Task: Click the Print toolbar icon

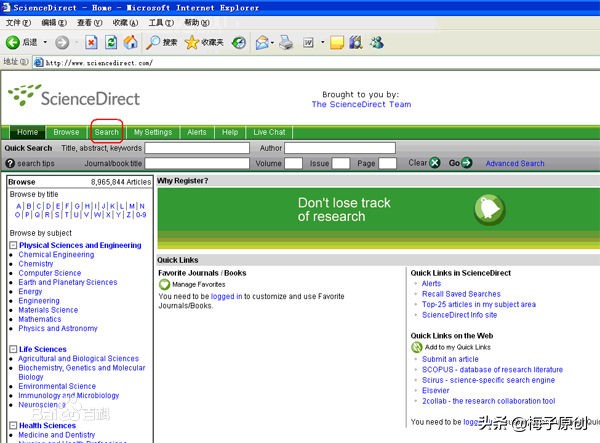Action: click(286, 42)
